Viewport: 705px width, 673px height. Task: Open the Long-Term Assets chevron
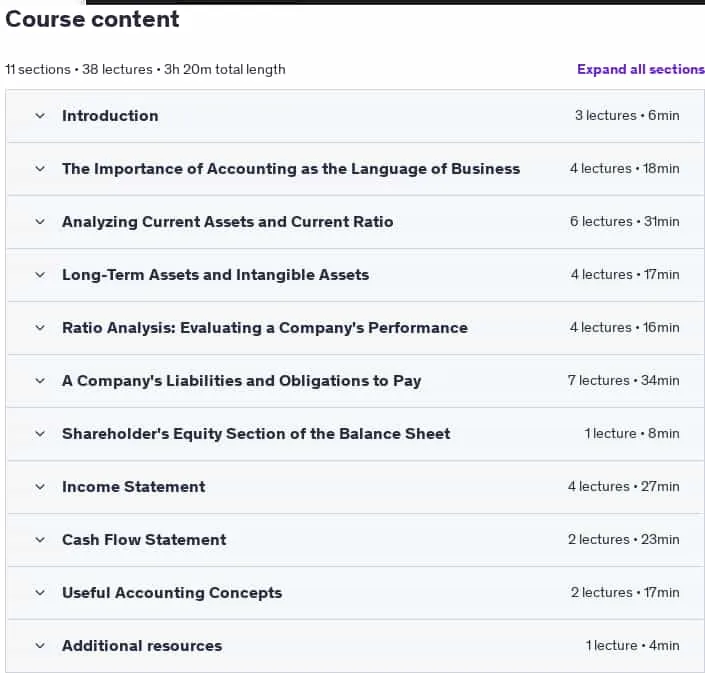point(40,275)
